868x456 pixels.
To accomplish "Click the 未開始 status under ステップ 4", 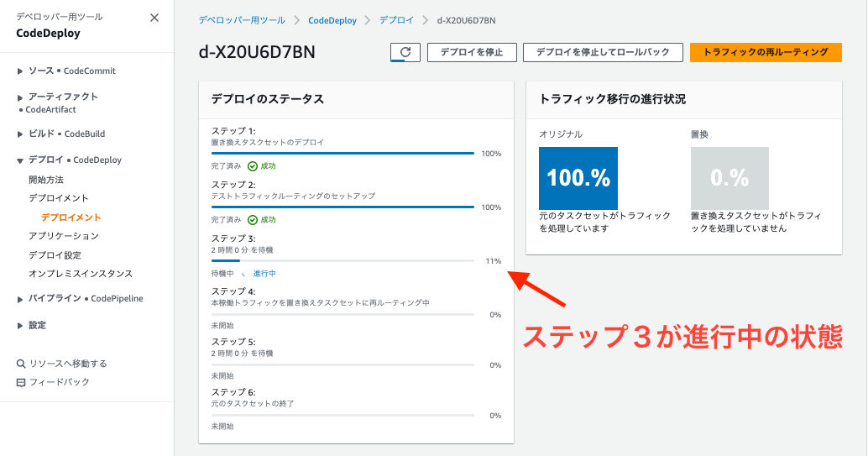I will point(222,326).
